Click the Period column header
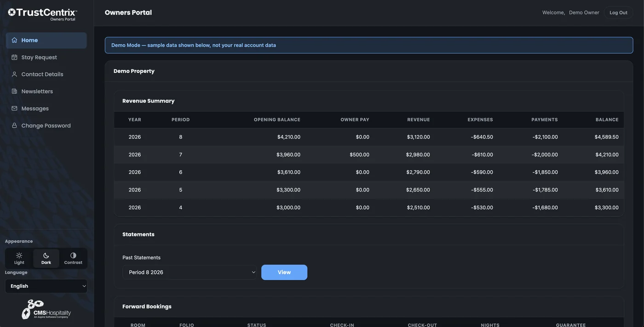This screenshot has width=644, height=327. (x=180, y=120)
